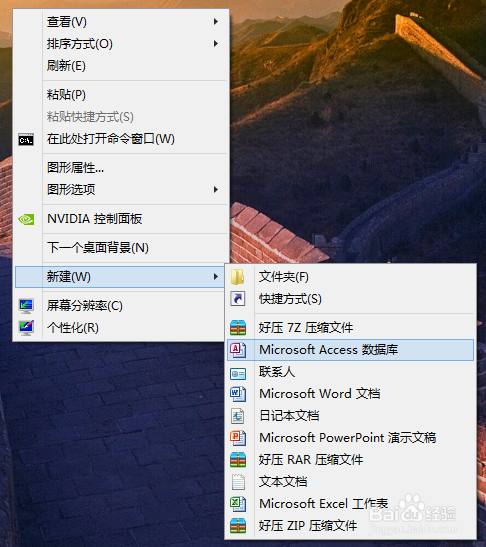Choose 下一个桌面背景(N)
The width and height of the screenshot is (486, 547).
[121, 248]
